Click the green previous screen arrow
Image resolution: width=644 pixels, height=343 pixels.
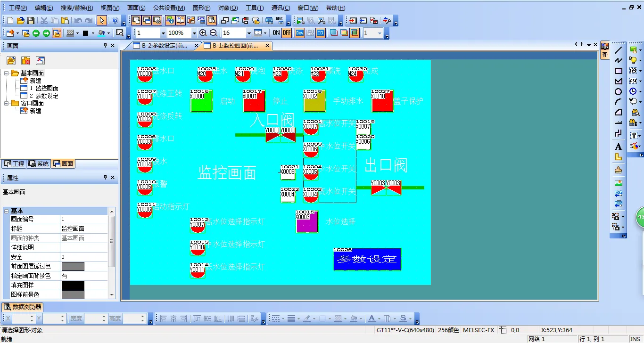[x=36, y=33]
